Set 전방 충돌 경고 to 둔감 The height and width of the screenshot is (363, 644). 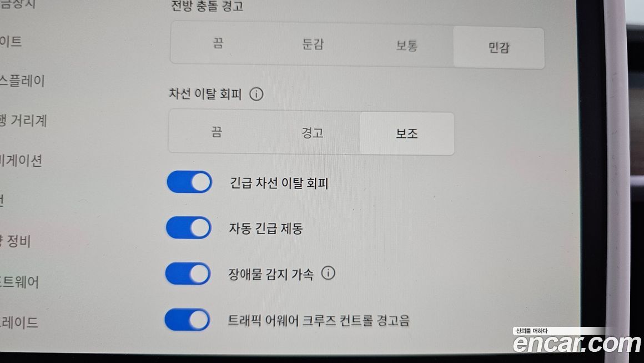[x=313, y=44]
